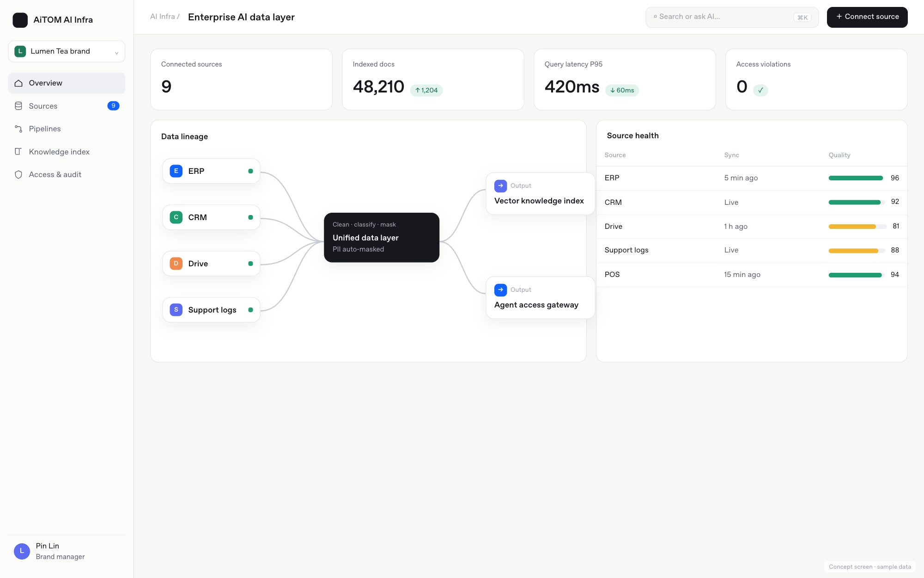Image resolution: width=924 pixels, height=578 pixels.
Task: Click the Search or ask AI field
Action: coord(732,17)
